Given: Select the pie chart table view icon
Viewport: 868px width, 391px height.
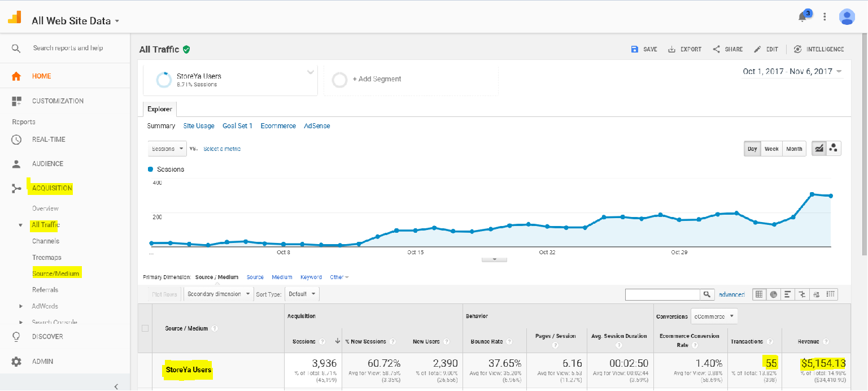Looking at the screenshot, I should coord(774,294).
